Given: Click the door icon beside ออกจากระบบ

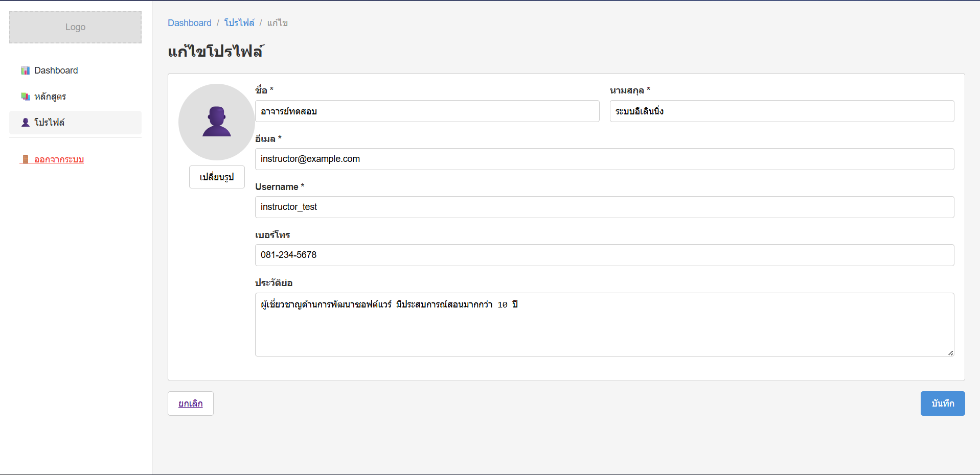Looking at the screenshot, I should click(x=25, y=159).
